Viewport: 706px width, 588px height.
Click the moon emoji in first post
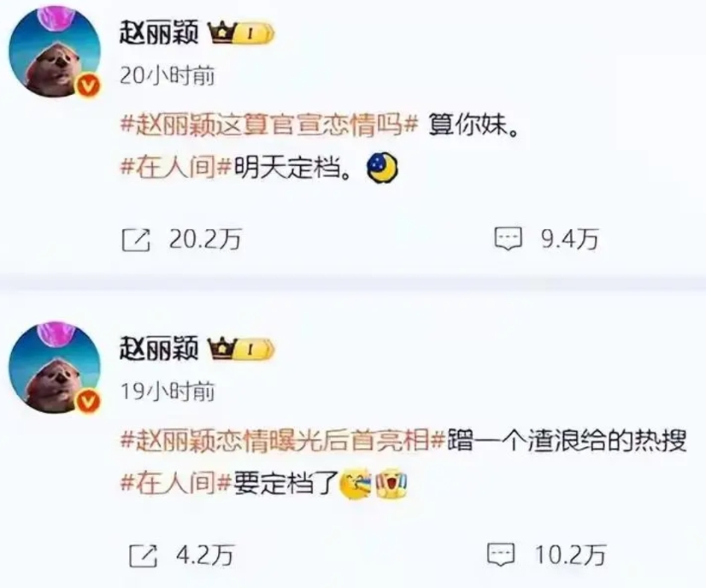pos(382,168)
